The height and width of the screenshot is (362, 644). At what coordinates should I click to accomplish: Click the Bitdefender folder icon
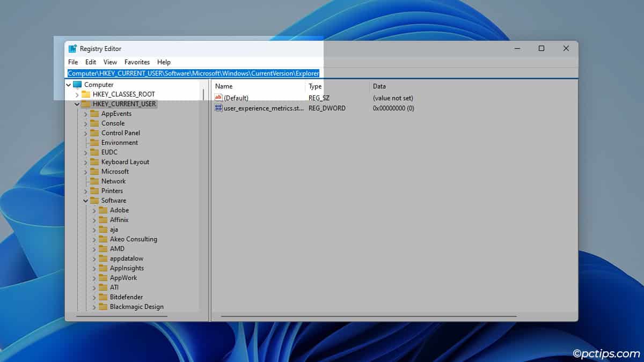(103, 297)
